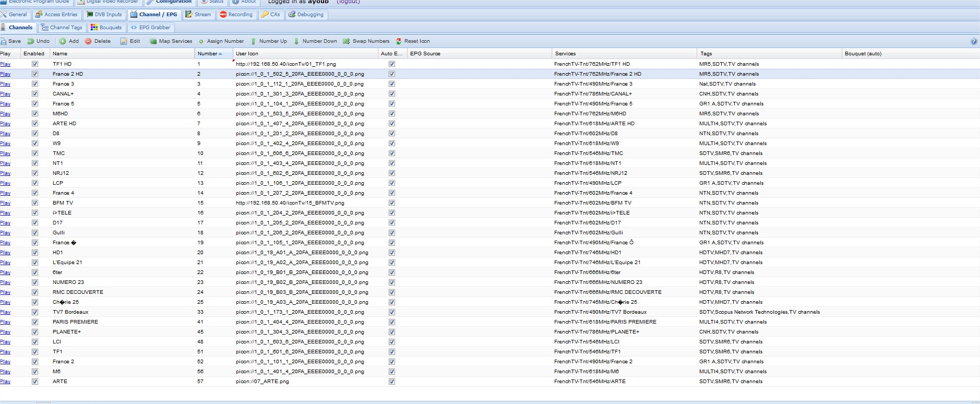Viewport: 980px width, 404px height.
Task: Sort by Services column header
Action: [625, 54]
